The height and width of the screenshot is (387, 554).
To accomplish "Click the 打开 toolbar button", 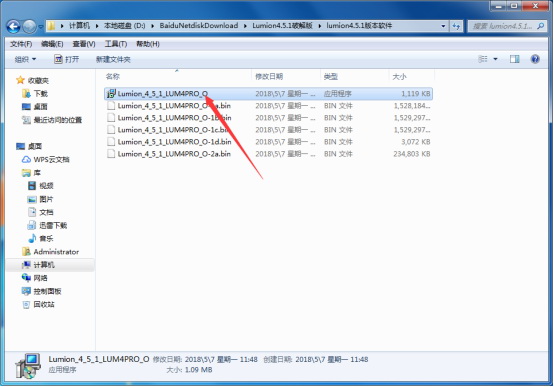I will coord(66,59).
